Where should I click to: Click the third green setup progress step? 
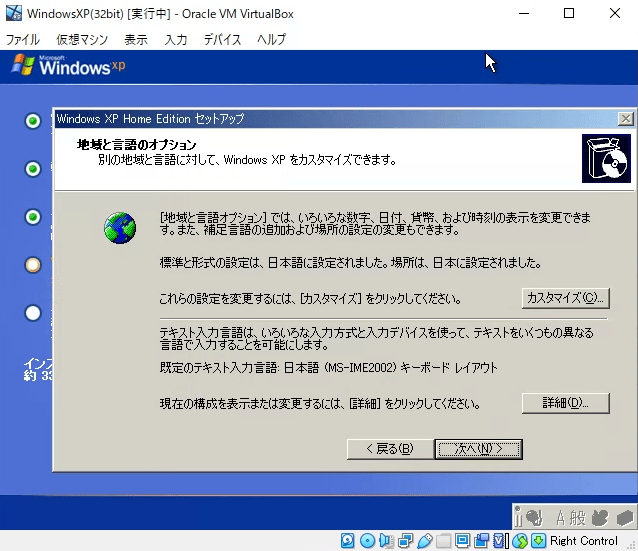33,217
